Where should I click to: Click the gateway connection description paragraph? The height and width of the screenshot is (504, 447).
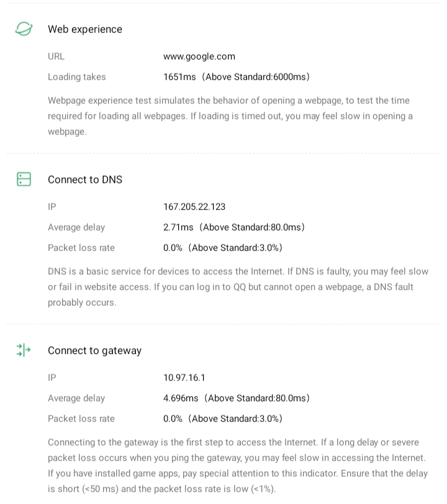(238, 465)
